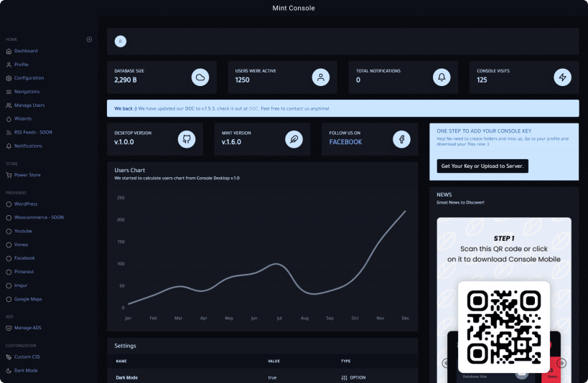Click the 1250 active users value
Image resolution: width=588 pixels, height=383 pixels.
(x=242, y=80)
